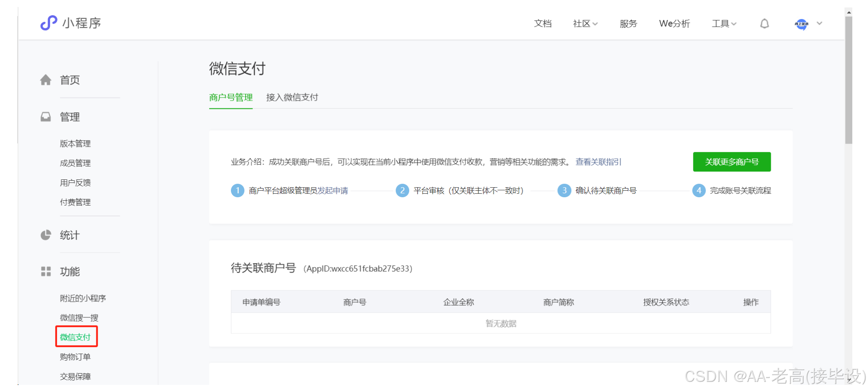Open 购物订单 in sidebar

(x=75, y=357)
